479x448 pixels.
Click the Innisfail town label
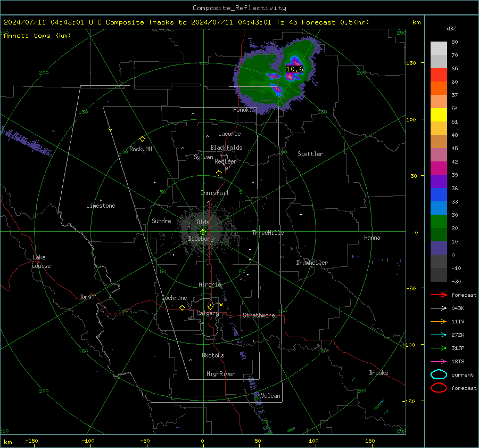(x=214, y=193)
